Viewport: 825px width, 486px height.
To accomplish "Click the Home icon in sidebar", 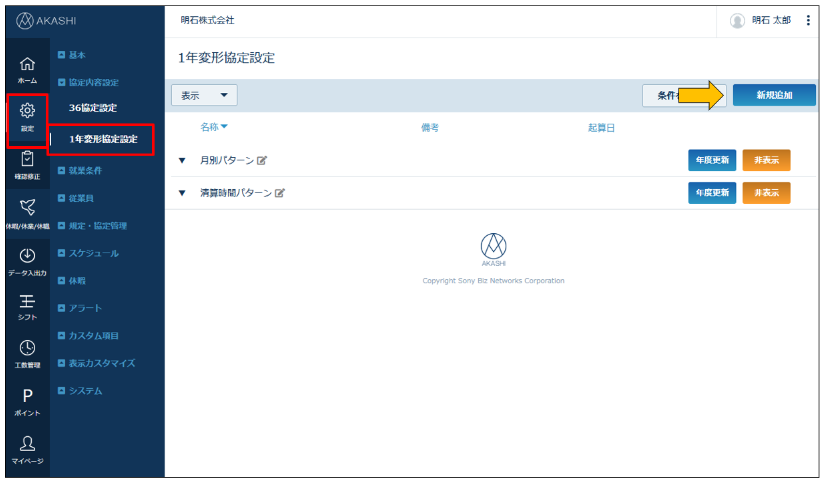I will (x=28, y=68).
